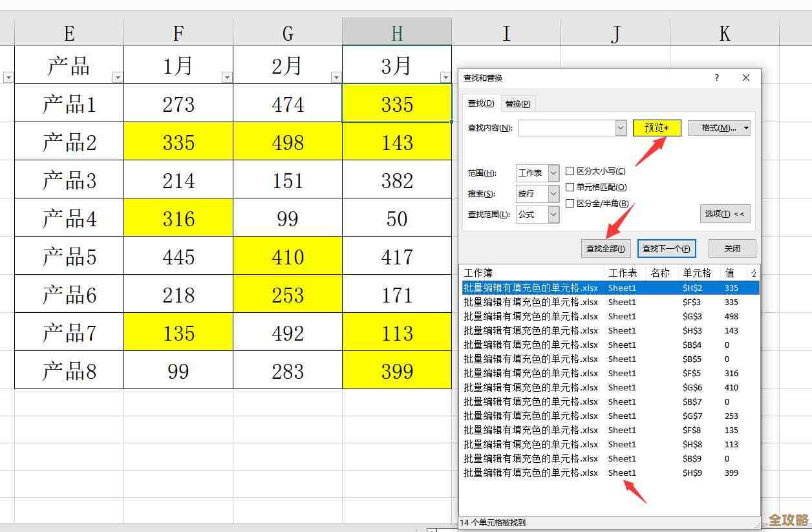Switch to the 查找 tab
812x532 pixels.
[x=480, y=103]
